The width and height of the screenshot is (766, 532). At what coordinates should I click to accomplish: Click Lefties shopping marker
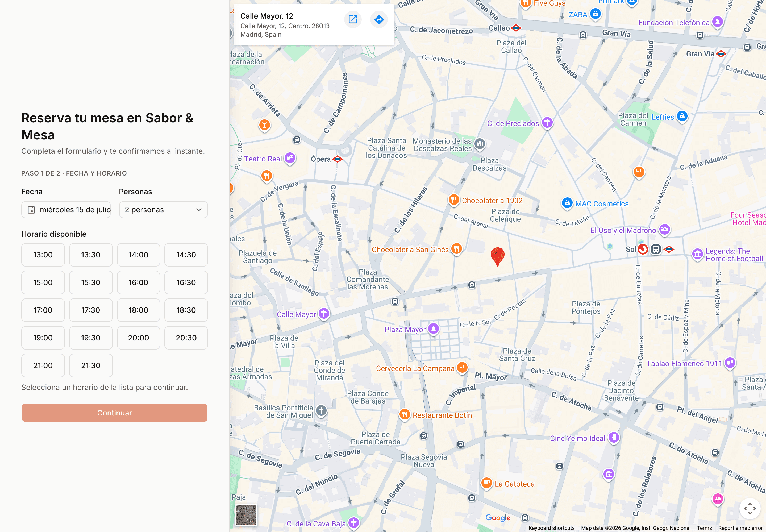pos(682,116)
